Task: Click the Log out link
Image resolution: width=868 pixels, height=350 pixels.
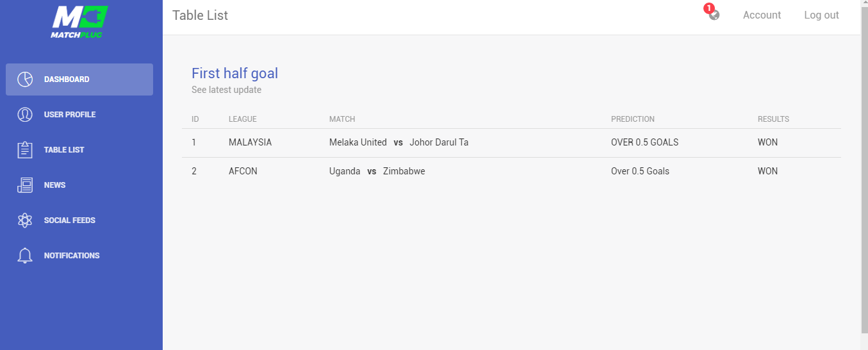Action: click(821, 15)
